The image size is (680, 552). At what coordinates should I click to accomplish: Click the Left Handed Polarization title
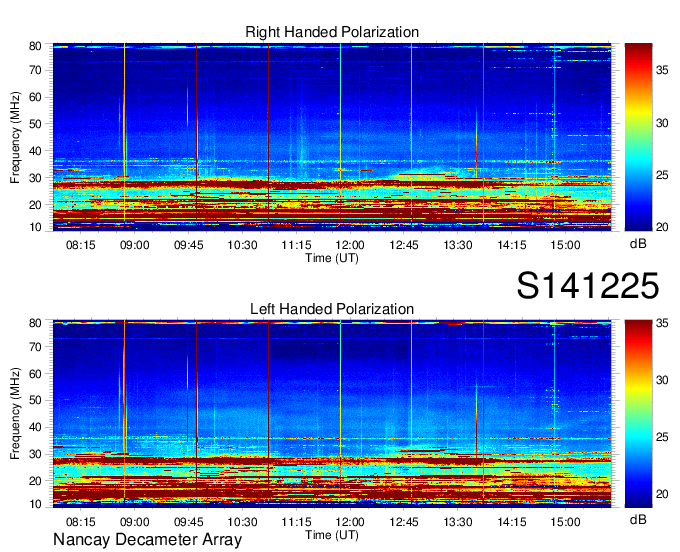[x=332, y=309]
